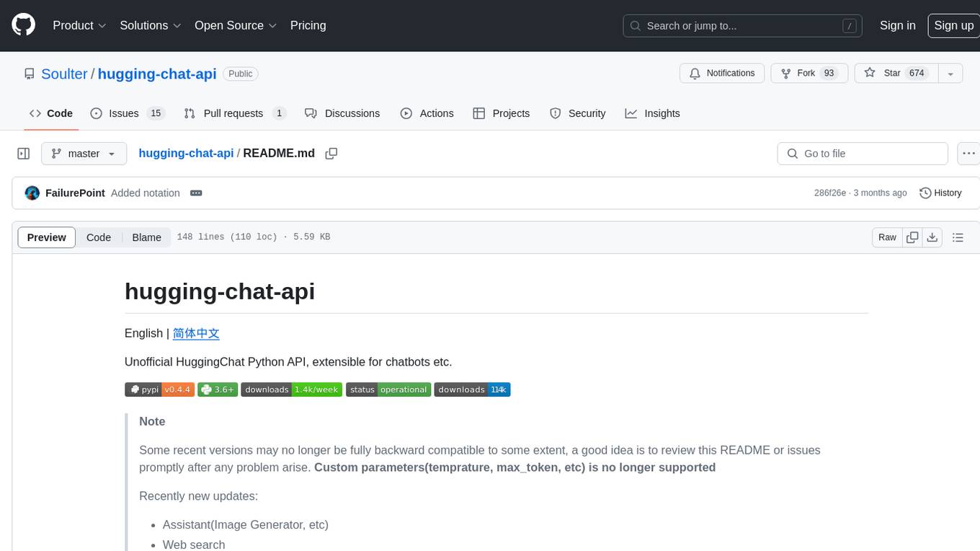The height and width of the screenshot is (551, 980).
Task: Open the more file actions ellipsis
Action: point(968,154)
